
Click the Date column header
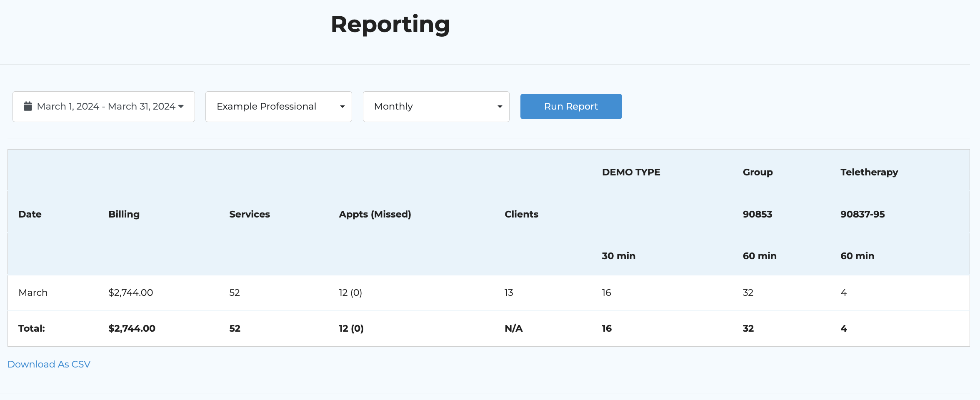pos(30,214)
